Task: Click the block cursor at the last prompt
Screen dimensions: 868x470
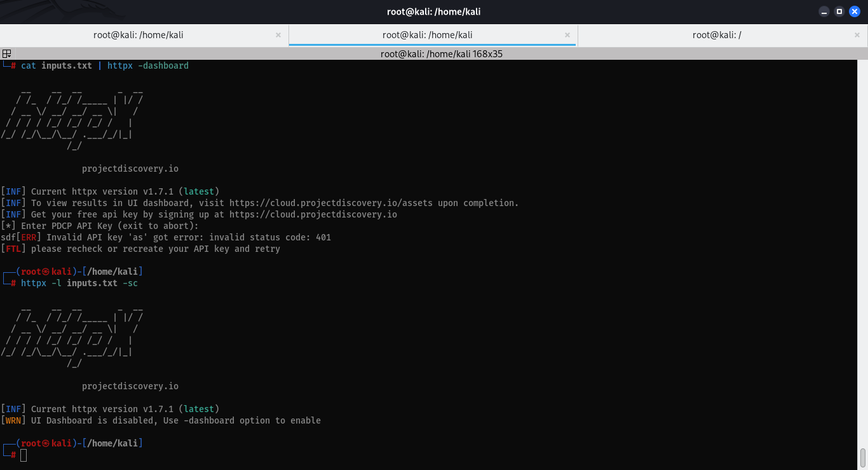Action: (24, 455)
